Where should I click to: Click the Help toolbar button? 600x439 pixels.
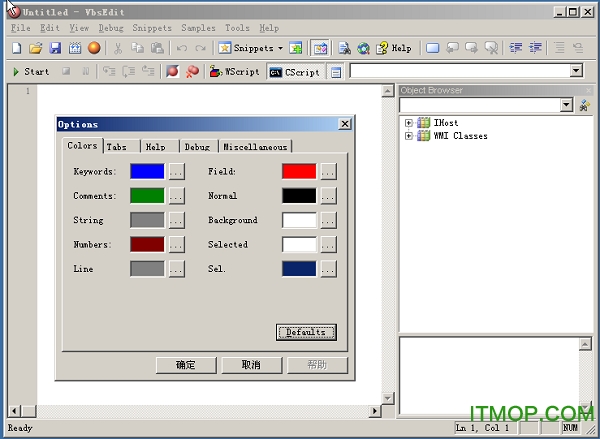[x=394, y=48]
